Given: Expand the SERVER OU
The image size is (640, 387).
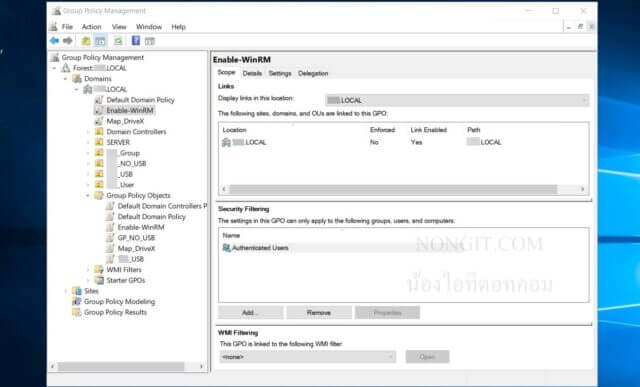Looking at the screenshot, I should [x=88, y=142].
